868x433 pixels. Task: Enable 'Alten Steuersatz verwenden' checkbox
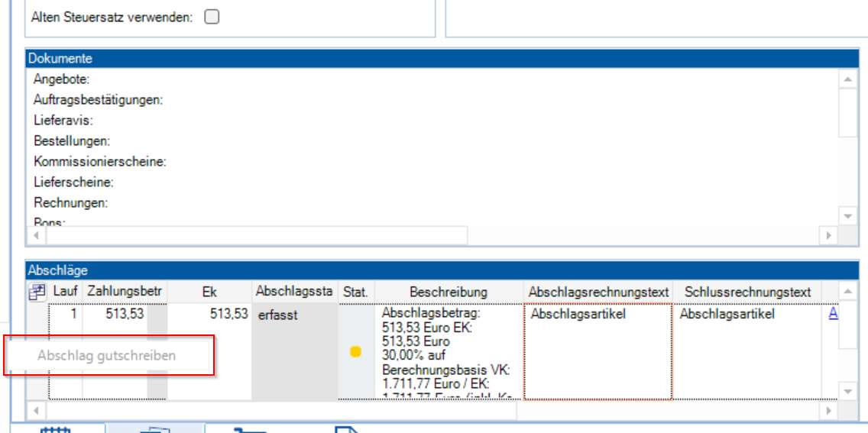(x=212, y=17)
